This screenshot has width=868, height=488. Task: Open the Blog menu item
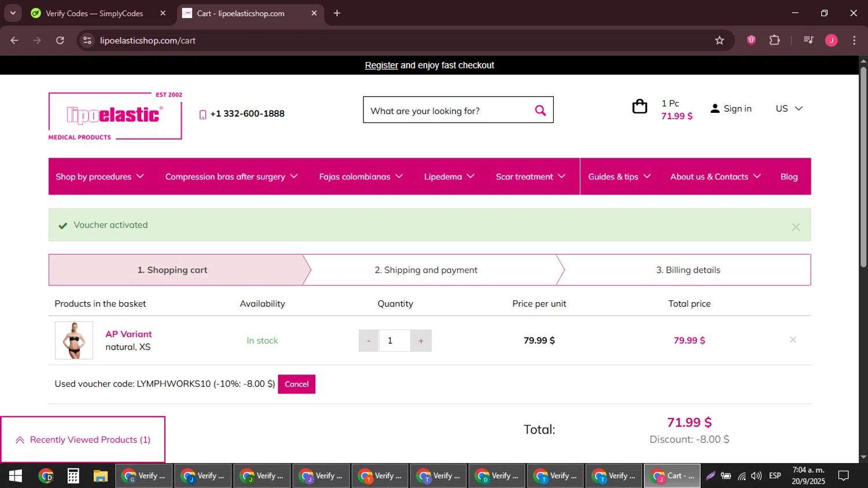coord(789,177)
